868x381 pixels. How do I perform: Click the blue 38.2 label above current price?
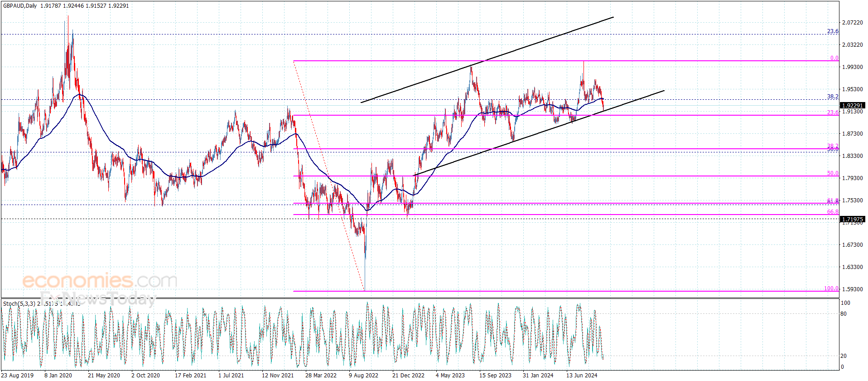(833, 97)
